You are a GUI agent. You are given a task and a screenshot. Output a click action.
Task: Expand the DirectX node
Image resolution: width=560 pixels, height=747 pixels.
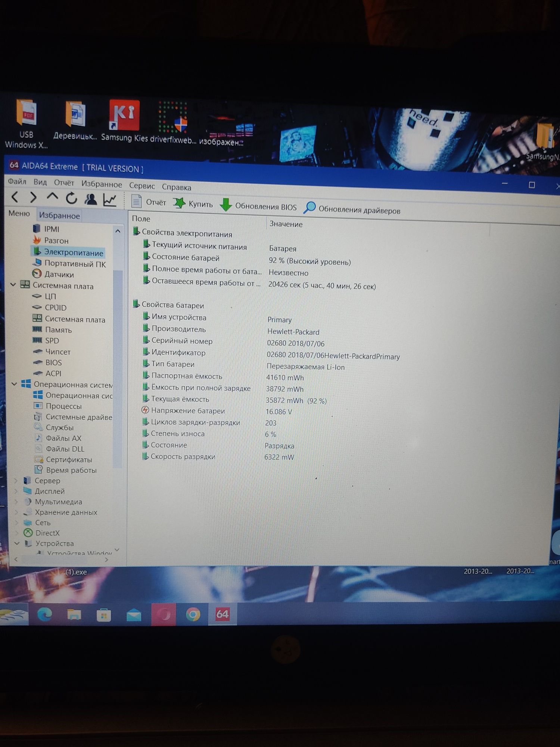[x=16, y=533]
